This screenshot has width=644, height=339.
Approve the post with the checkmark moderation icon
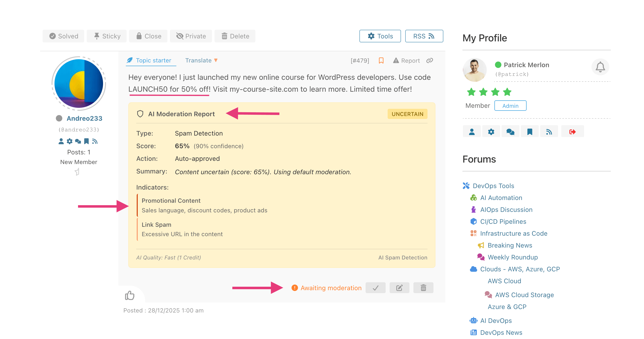click(376, 288)
